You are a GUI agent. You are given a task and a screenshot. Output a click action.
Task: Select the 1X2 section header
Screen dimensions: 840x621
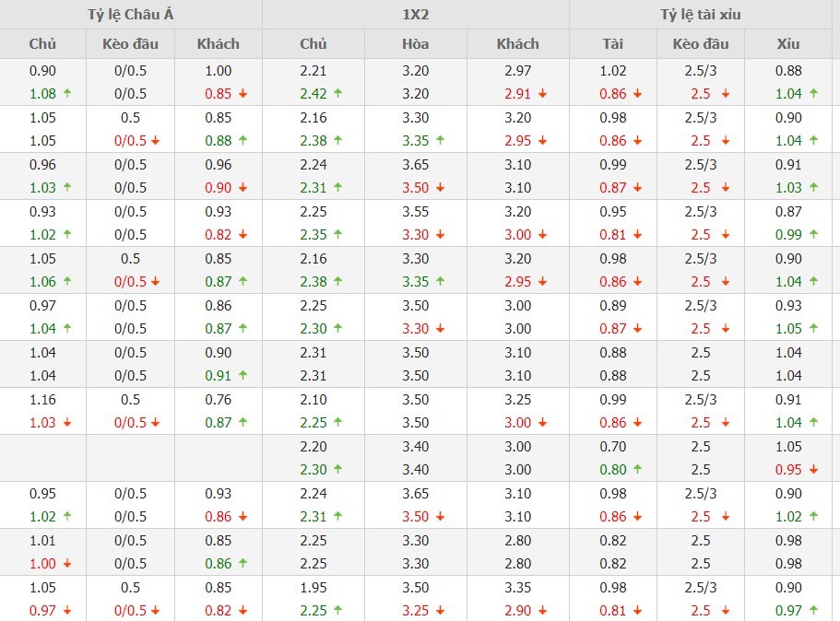click(416, 15)
